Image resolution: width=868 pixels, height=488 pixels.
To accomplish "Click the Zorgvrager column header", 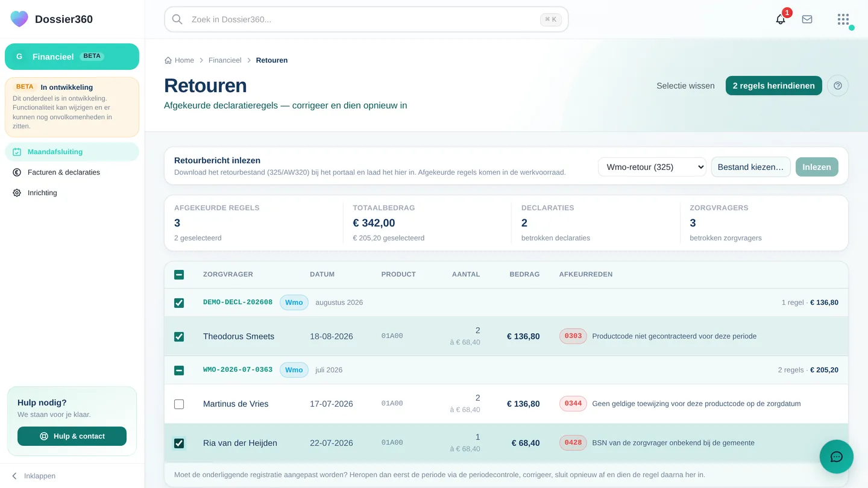I will 228,274.
